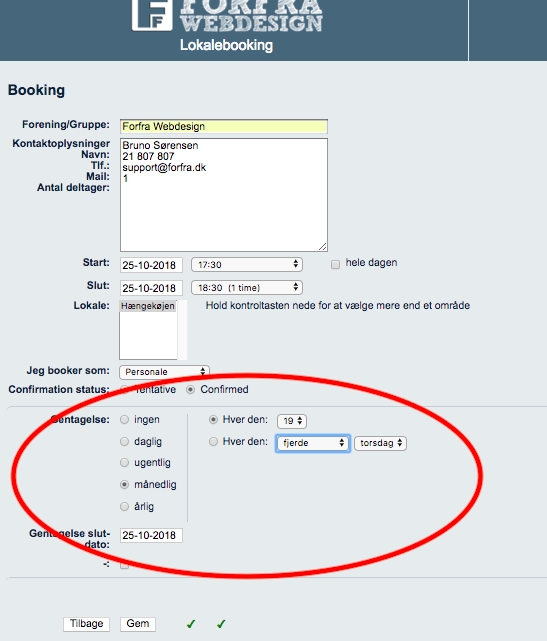Select the Tentative confirmation status

(125, 389)
